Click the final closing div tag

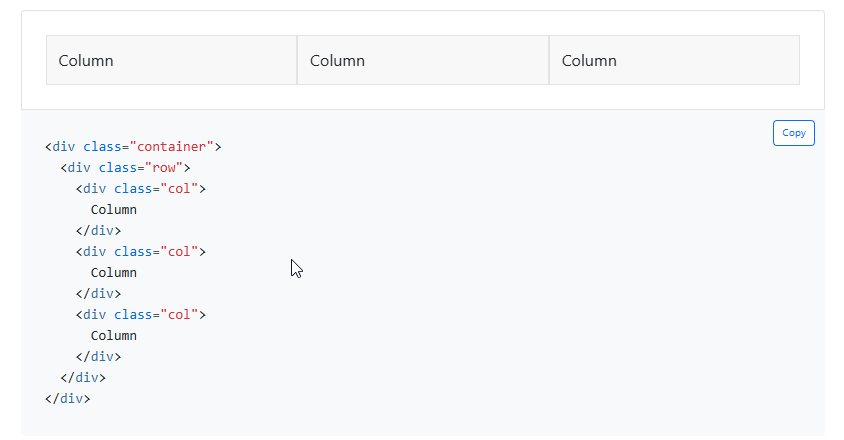tap(67, 399)
